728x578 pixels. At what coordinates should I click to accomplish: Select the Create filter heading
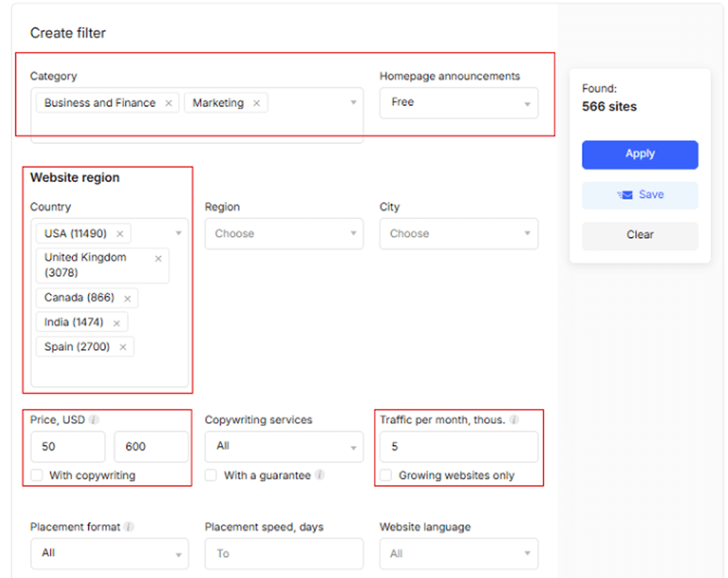click(x=68, y=33)
